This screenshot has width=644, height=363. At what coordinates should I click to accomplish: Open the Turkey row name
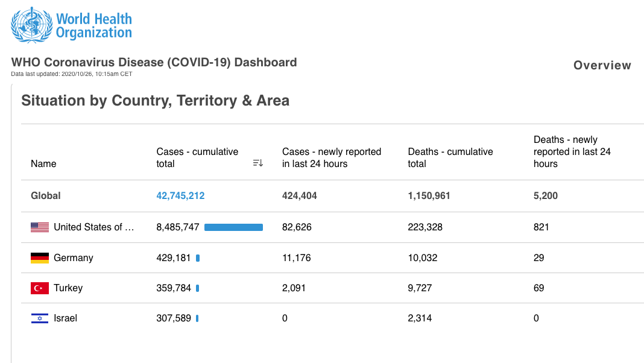68,288
